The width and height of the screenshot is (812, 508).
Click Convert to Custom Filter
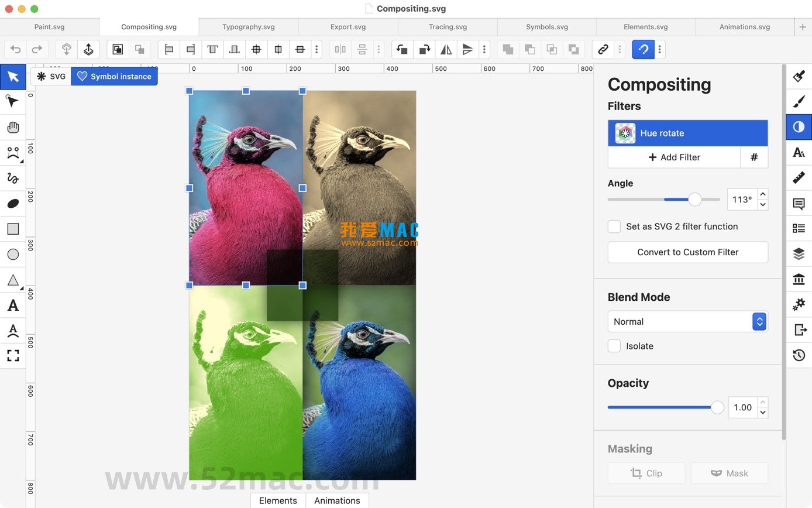coord(687,252)
